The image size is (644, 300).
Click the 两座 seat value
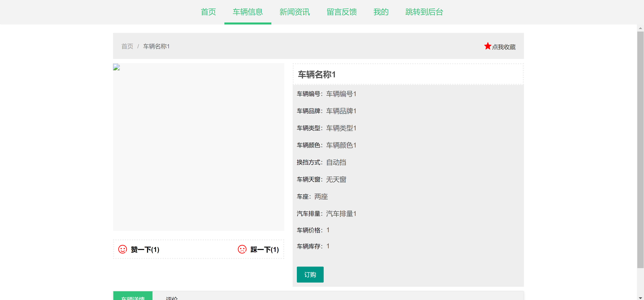[321, 197]
